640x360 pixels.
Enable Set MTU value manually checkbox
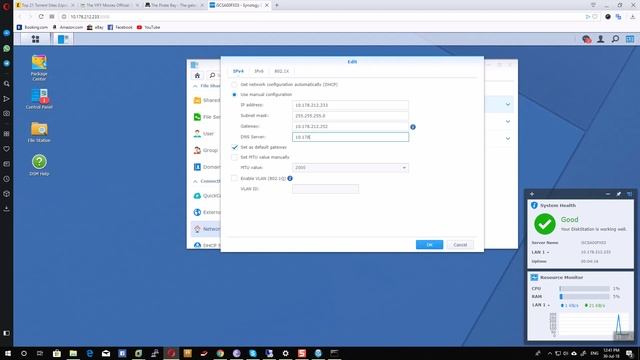coord(234,157)
